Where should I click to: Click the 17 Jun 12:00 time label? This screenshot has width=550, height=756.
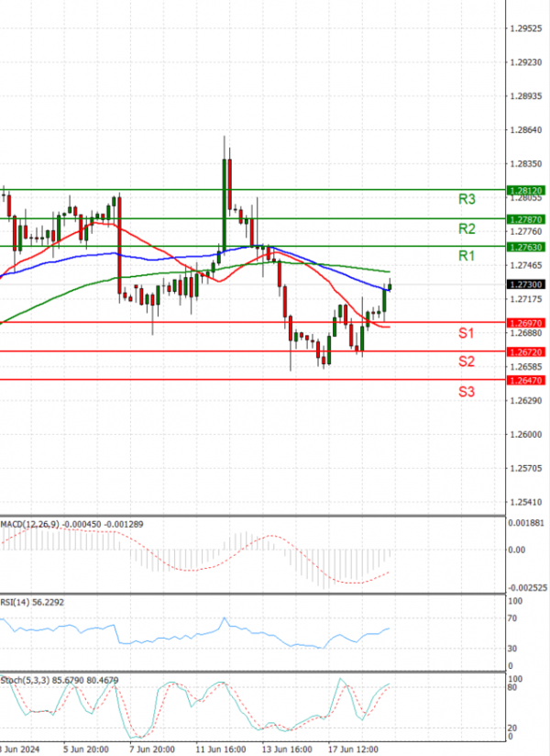pos(353,750)
